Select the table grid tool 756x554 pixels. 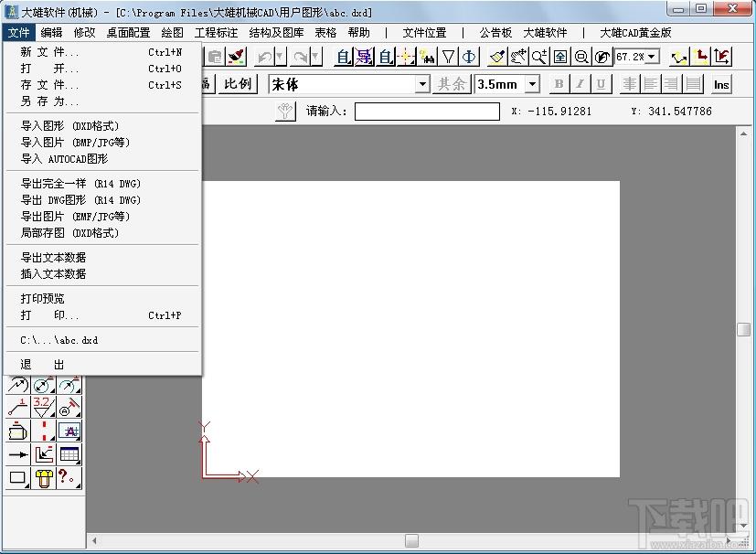coord(69,454)
